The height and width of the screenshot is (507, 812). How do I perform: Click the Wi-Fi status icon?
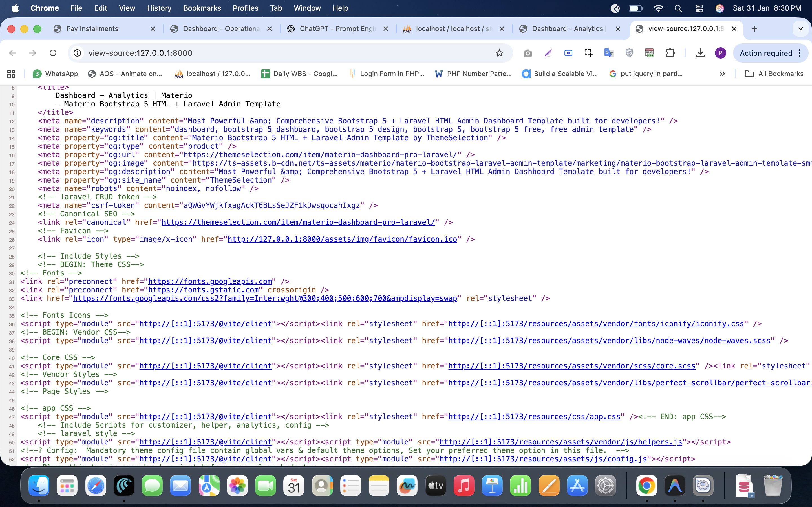coord(658,8)
